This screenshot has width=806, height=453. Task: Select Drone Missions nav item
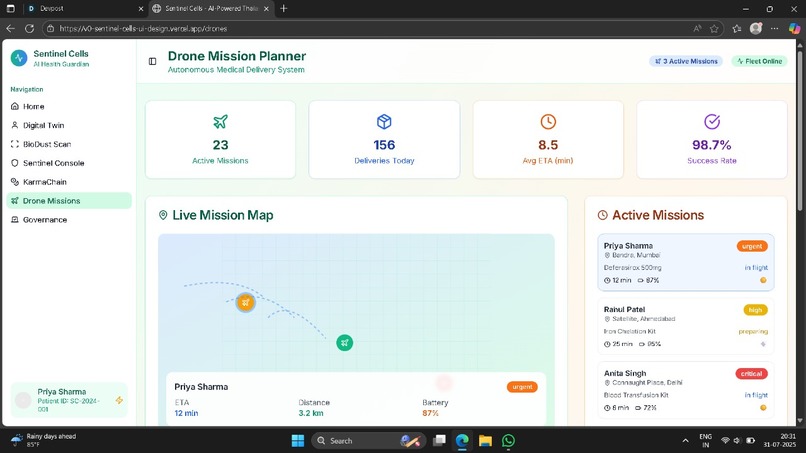point(69,201)
